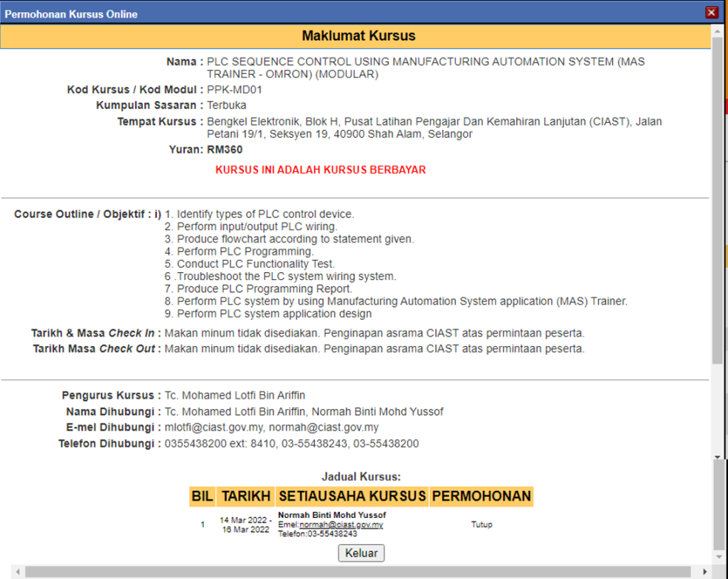This screenshot has height=579, width=728.
Task: Click the up arrow of the vertical scrollbar
Action: (x=717, y=31)
